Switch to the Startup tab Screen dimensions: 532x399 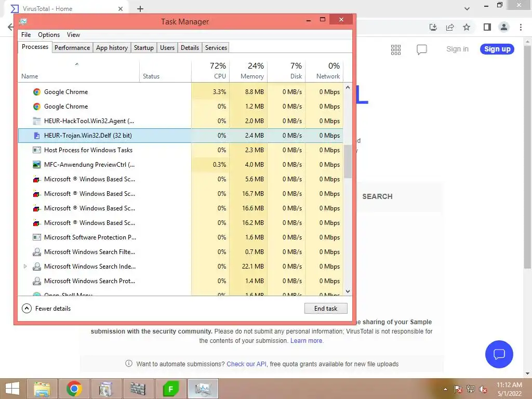coord(143,48)
